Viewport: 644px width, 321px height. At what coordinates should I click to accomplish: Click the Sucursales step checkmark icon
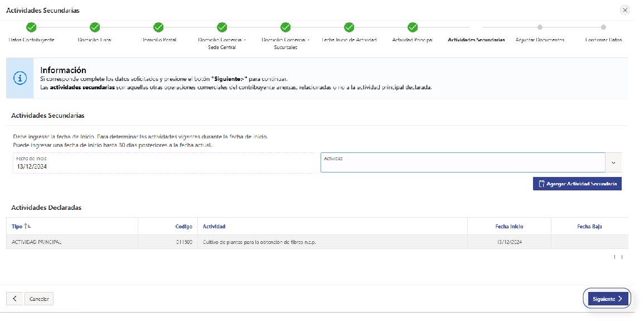285,27
